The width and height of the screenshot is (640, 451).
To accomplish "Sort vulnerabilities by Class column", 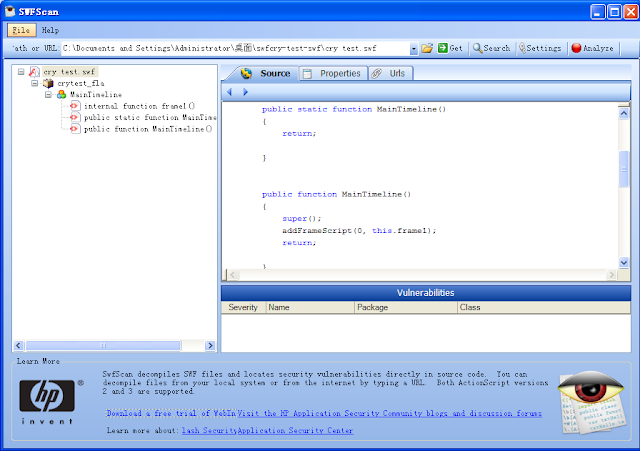I will pos(544,307).
